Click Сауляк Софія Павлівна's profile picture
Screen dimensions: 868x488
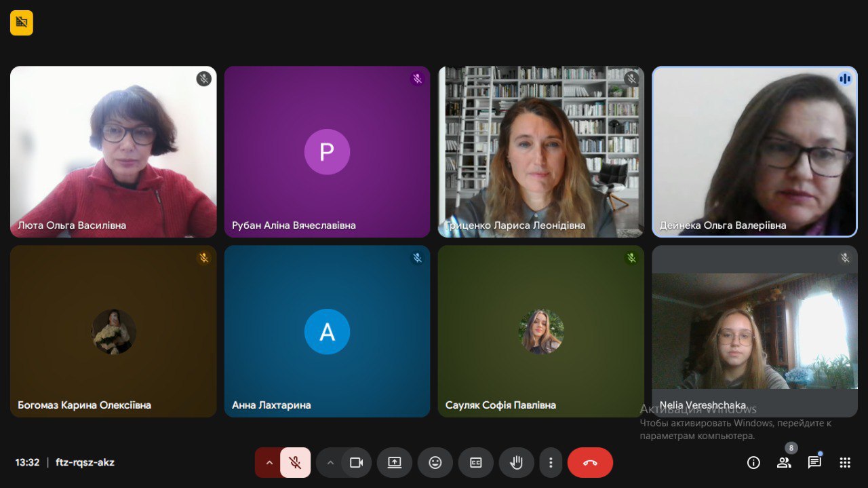[541, 332]
